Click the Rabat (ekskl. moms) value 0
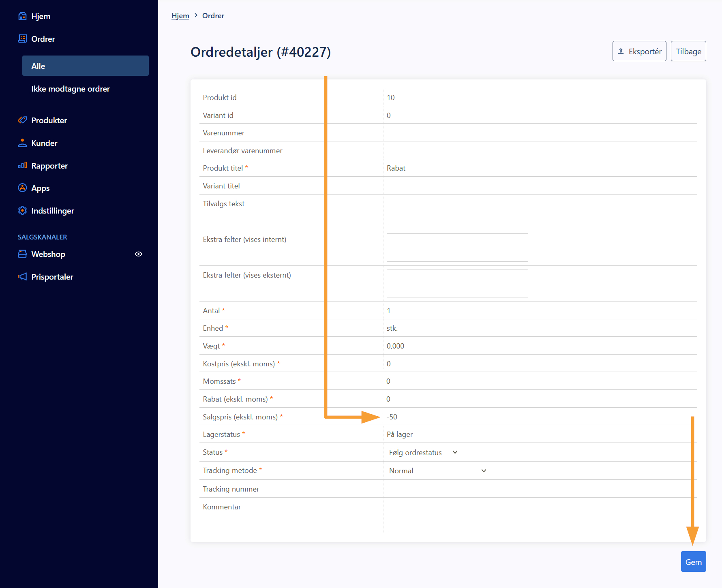The height and width of the screenshot is (588, 722). pyautogui.click(x=388, y=399)
